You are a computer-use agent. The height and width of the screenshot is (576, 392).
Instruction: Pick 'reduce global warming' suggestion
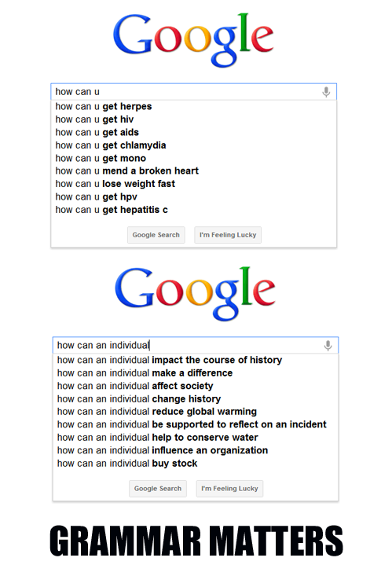tap(196, 412)
